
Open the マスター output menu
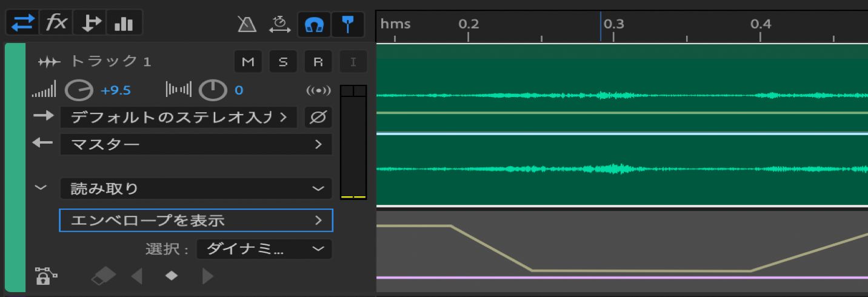pos(196,144)
